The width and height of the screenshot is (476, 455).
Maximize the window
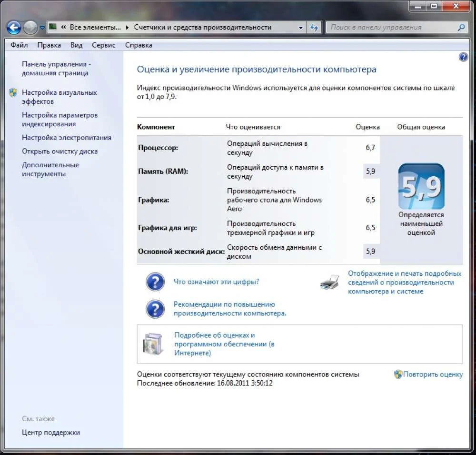click(x=434, y=6)
